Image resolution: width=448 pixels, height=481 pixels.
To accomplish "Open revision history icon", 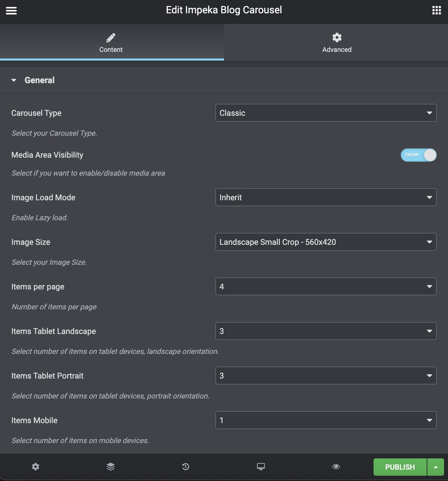I will tap(186, 467).
